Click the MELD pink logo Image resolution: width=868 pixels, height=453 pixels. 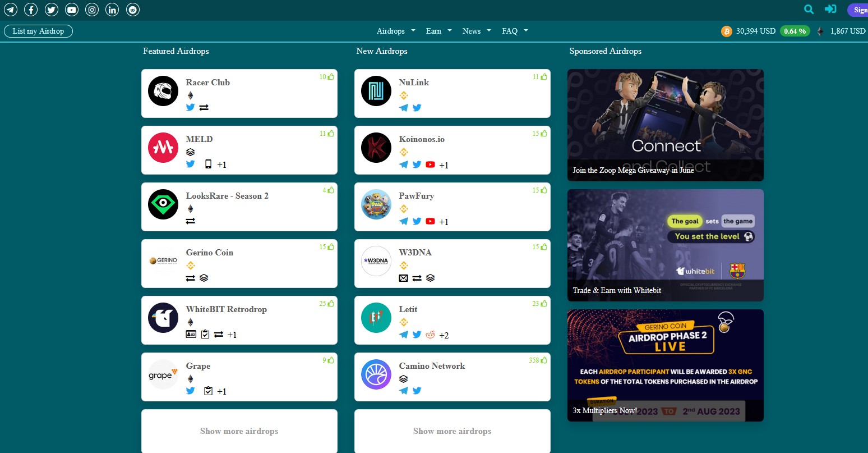(163, 148)
